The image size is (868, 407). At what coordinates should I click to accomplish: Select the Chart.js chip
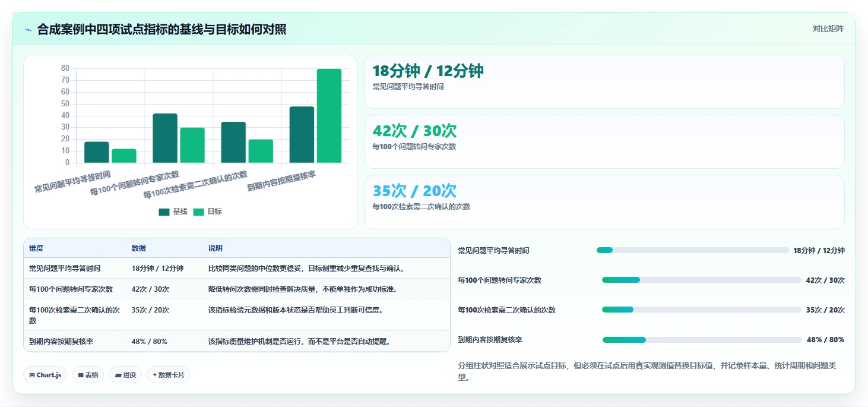point(45,375)
